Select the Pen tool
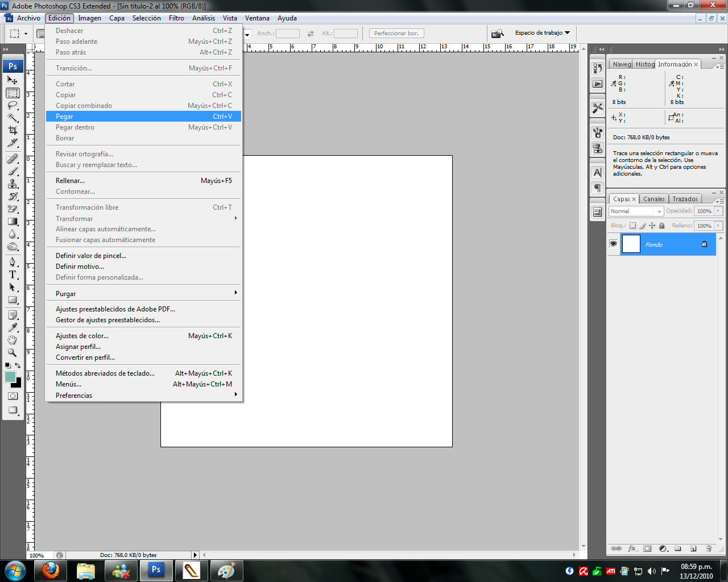The height and width of the screenshot is (582, 728). tap(13, 262)
